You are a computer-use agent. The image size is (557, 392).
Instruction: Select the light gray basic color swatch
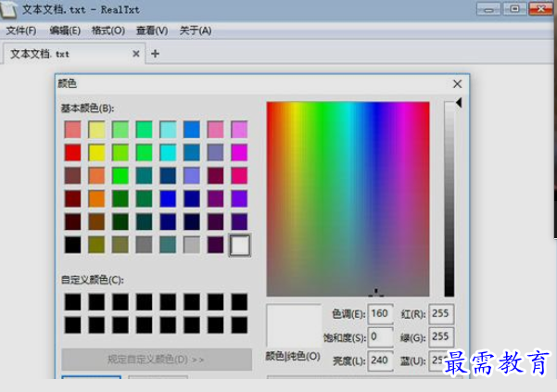coord(192,245)
